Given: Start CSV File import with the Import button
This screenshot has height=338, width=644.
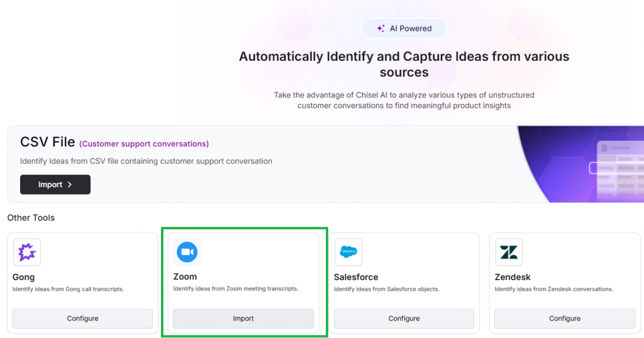Looking at the screenshot, I should click(x=55, y=185).
